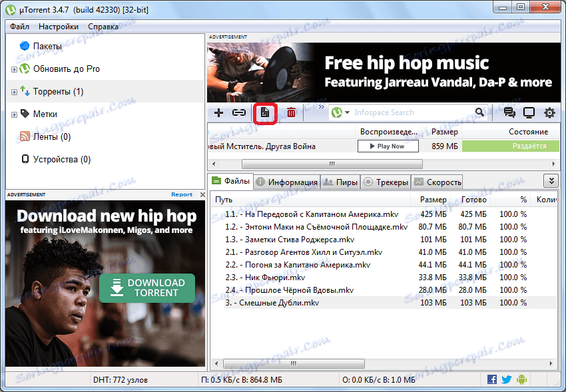Click the uTorrent search provider logo
This screenshot has height=392, width=566.
click(337, 112)
